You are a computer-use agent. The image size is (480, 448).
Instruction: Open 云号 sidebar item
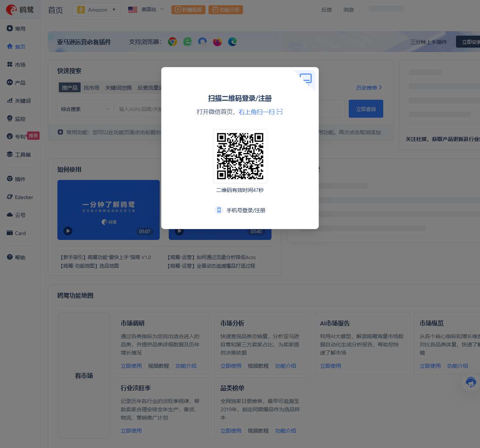pos(16,215)
